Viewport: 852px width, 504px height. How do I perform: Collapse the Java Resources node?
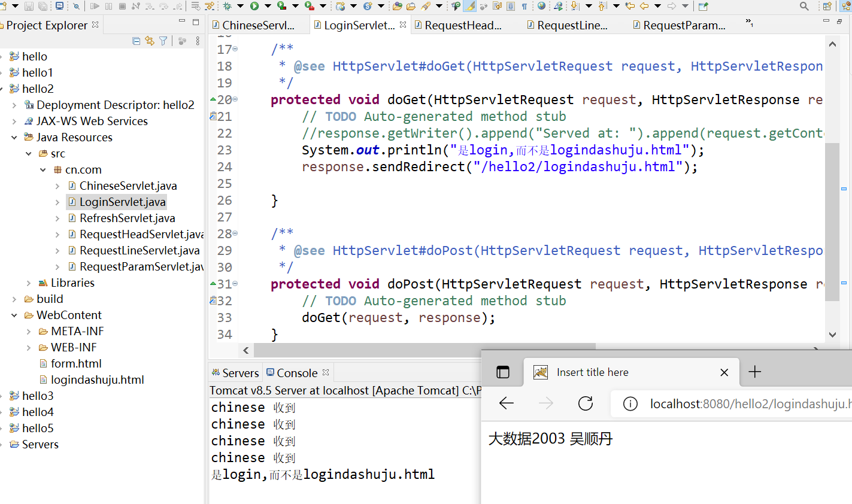point(14,137)
